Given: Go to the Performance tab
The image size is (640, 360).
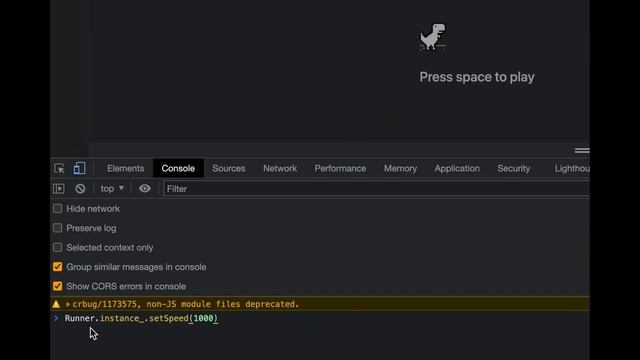Looking at the screenshot, I should click(340, 168).
